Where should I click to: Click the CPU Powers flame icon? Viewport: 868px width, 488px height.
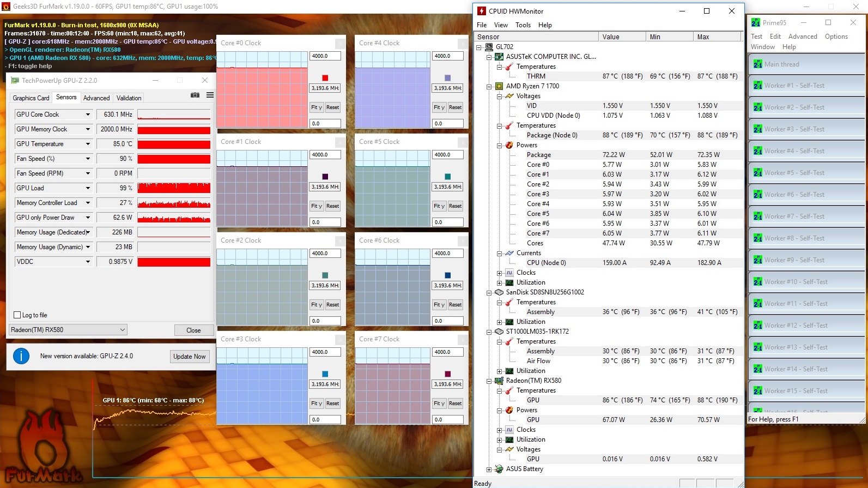(509, 145)
